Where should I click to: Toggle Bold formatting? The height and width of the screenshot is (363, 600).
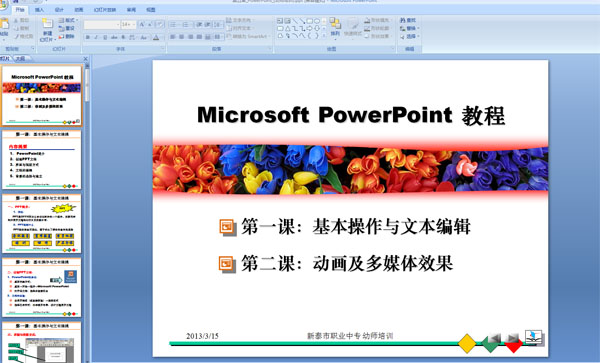(88, 37)
